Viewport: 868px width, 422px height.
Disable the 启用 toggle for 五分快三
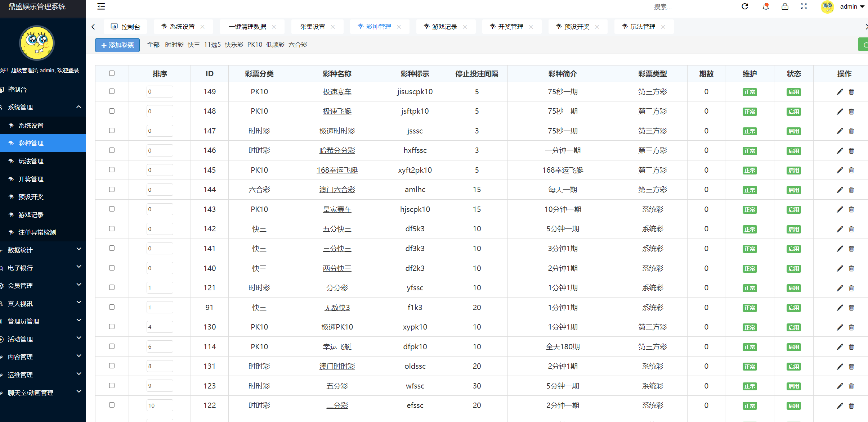[x=794, y=229]
